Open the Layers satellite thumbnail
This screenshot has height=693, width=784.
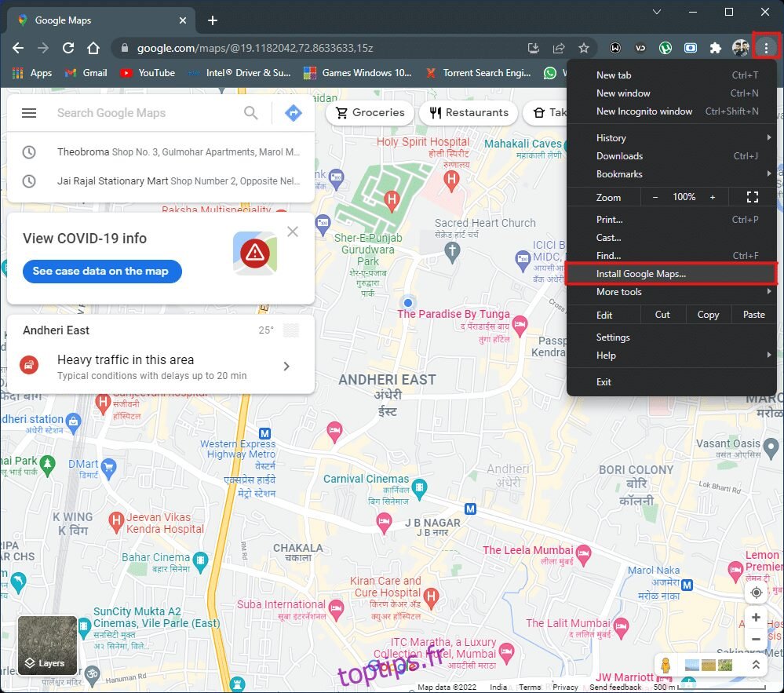point(48,646)
